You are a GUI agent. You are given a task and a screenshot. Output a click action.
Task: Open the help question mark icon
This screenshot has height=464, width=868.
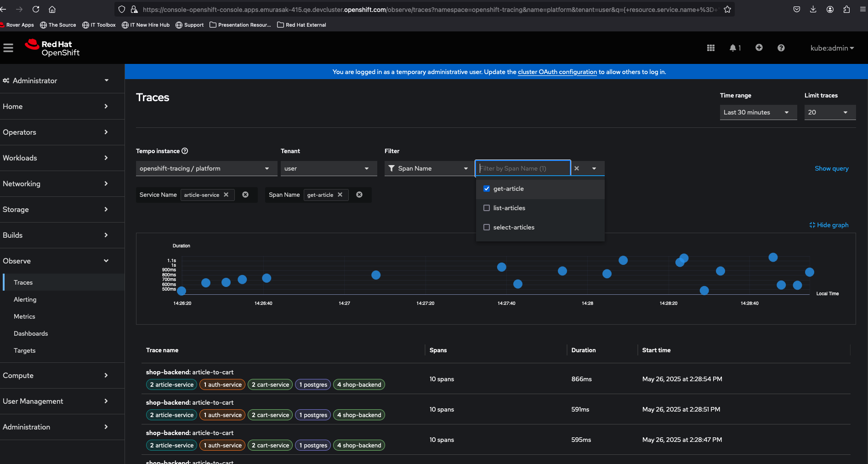(781, 48)
